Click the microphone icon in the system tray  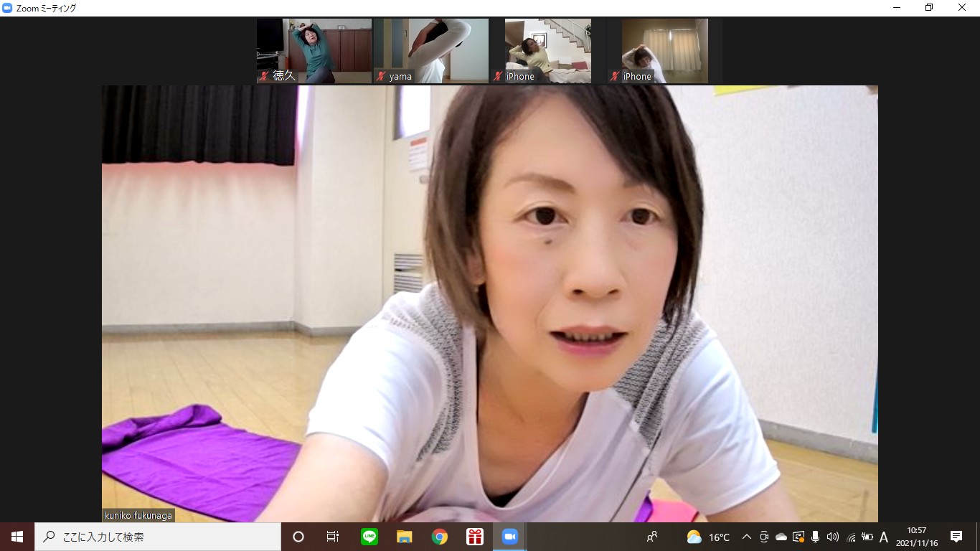[x=815, y=537]
